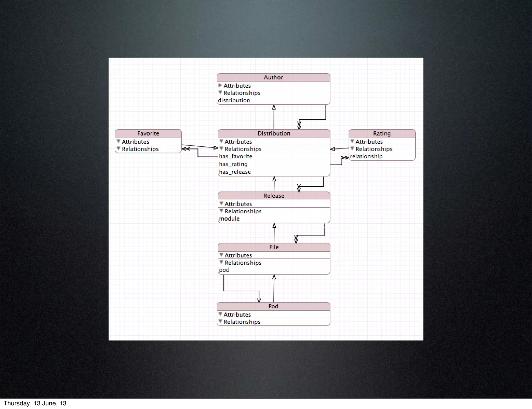Collapse Pod Attributes disclosure triangle
The width and height of the screenshot is (532, 409).
220,314
